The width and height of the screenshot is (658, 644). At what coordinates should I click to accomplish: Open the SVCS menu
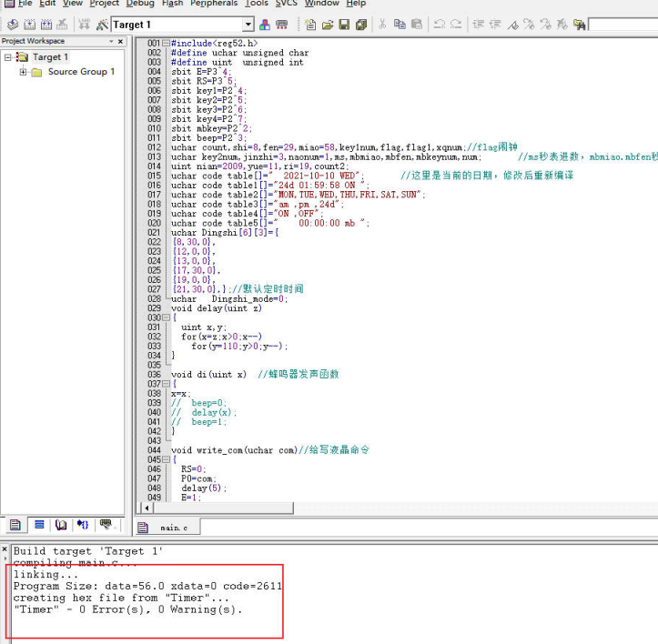pyautogui.click(x=286, y=4)
